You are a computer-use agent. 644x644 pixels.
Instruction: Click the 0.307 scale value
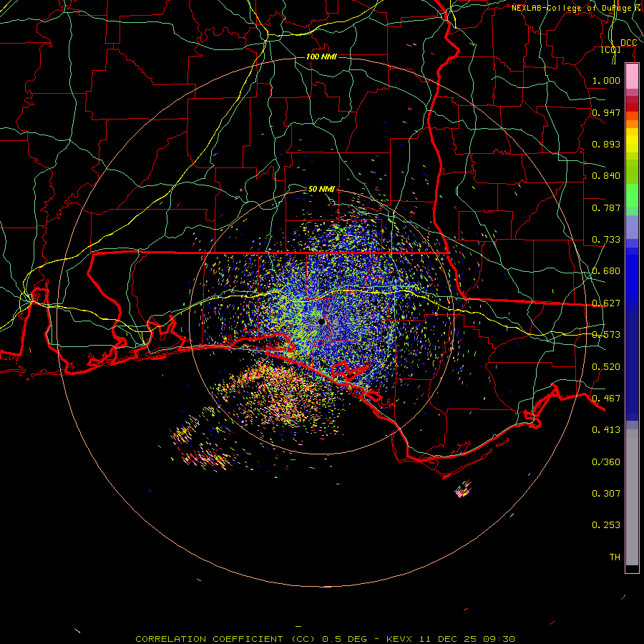(606, 494)
